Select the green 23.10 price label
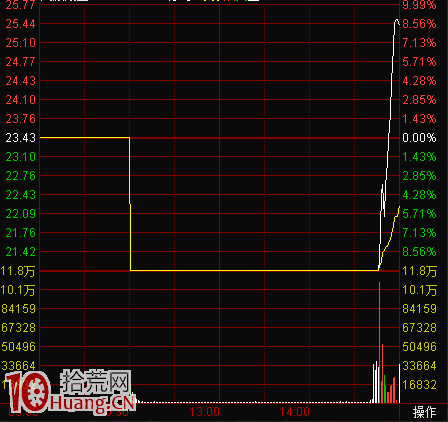This screenshot has width=448, height=422. point(20,157)
